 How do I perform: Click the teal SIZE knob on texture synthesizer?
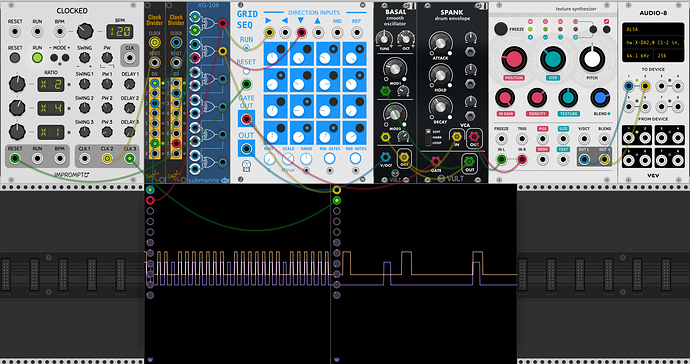coord(553,59)
